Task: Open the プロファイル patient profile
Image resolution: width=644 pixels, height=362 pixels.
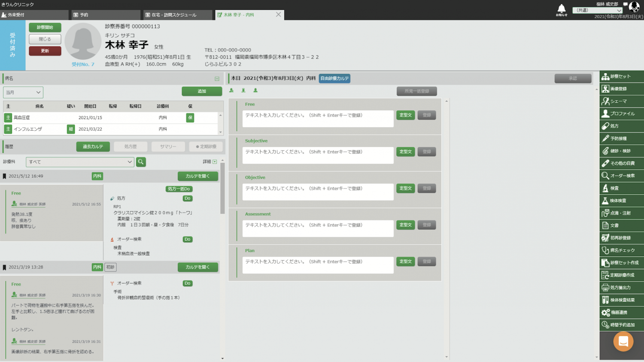Action: coord(622,114)
